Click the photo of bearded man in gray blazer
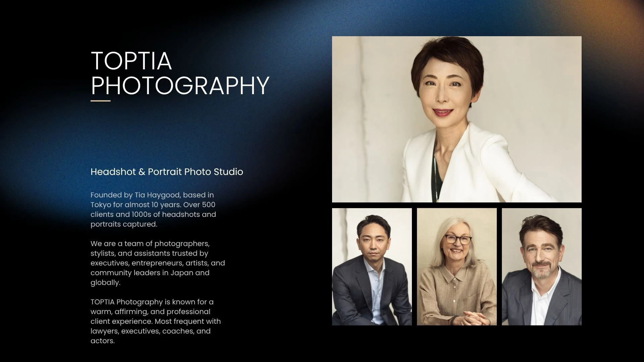The height and width of the screenshot is (362, 644). (x=541, y=266)
